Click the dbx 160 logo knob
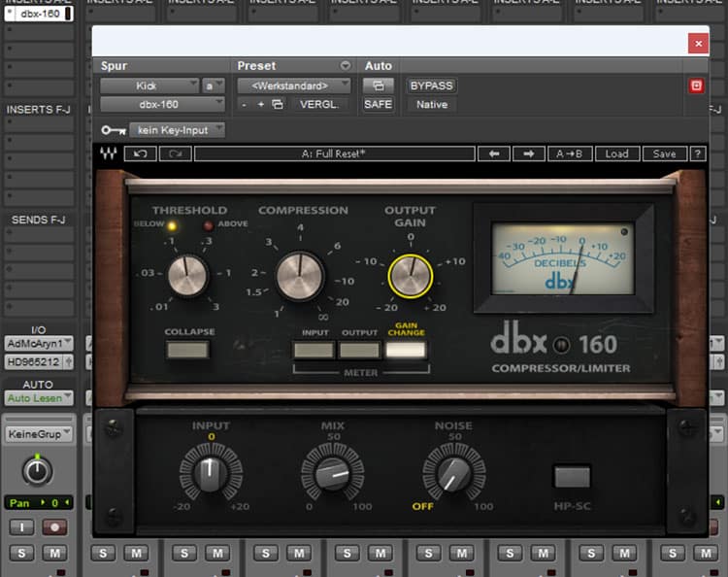The image size is (728, 577). click(561, 345)
